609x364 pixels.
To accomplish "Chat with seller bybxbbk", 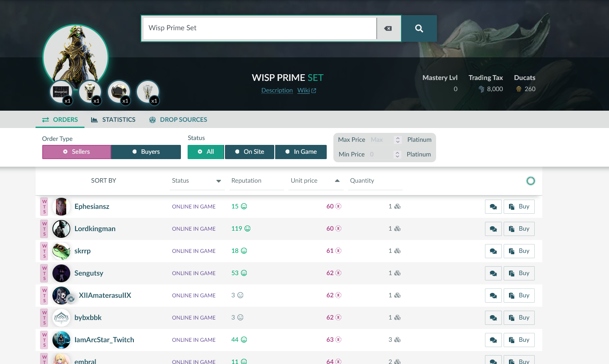I will [493, 318].
